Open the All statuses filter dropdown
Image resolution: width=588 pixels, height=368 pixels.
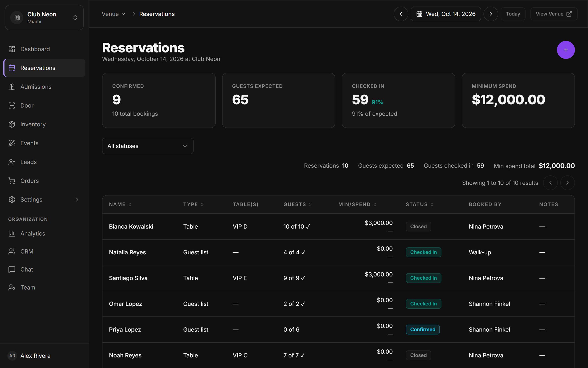148,146
